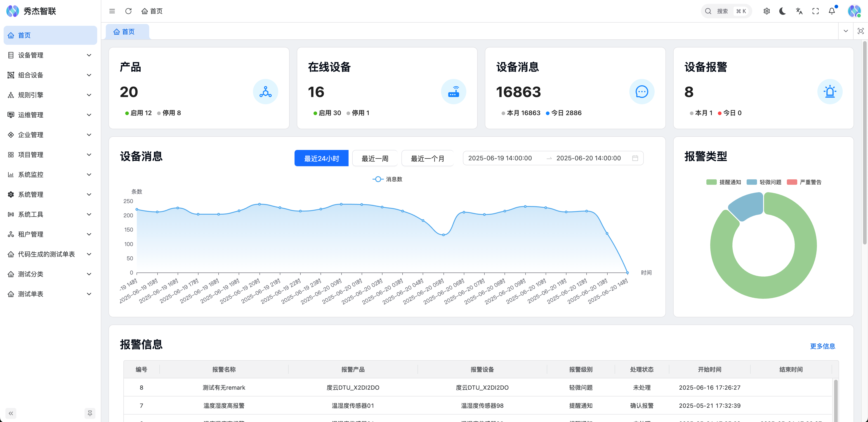Viewport: 868px width, 422px height.
Task: Open the tab bar dropdown chevron
Action: click(846, 31)
